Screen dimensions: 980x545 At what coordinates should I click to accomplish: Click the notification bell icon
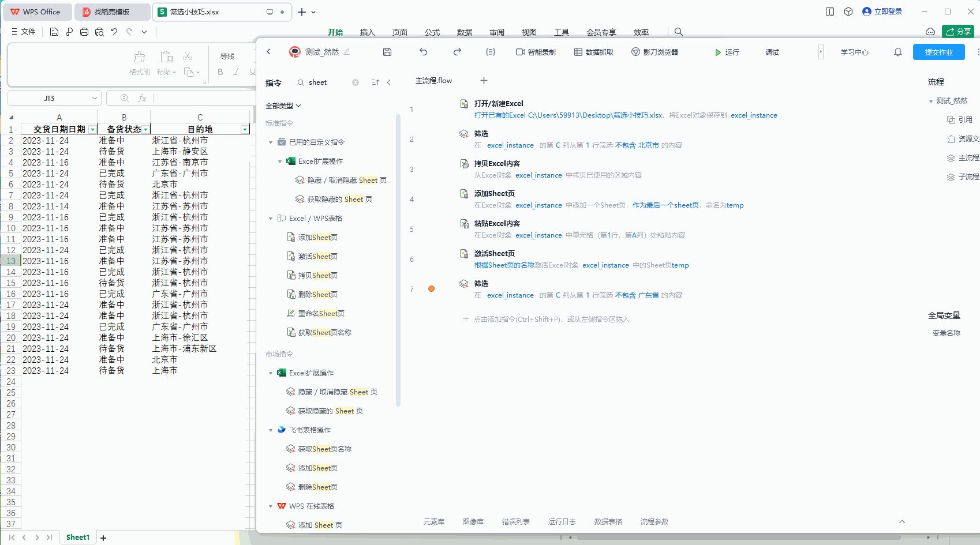(898, 52)
